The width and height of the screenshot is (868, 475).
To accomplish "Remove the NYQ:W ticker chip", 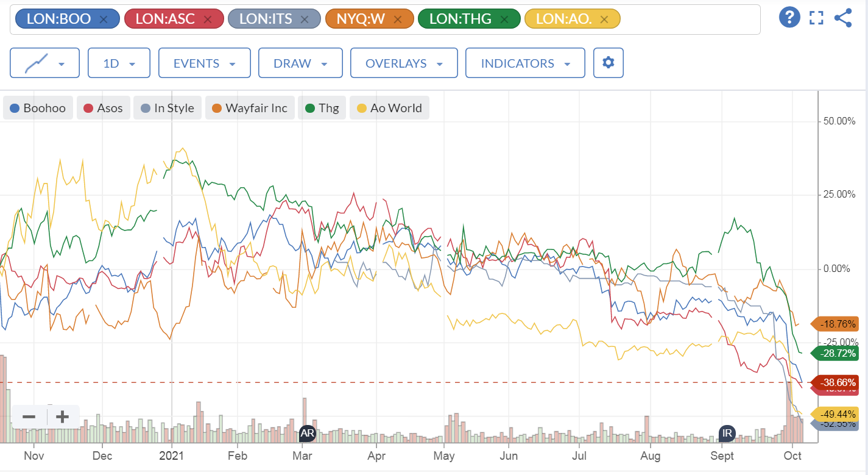I will [x=398, y=19].
